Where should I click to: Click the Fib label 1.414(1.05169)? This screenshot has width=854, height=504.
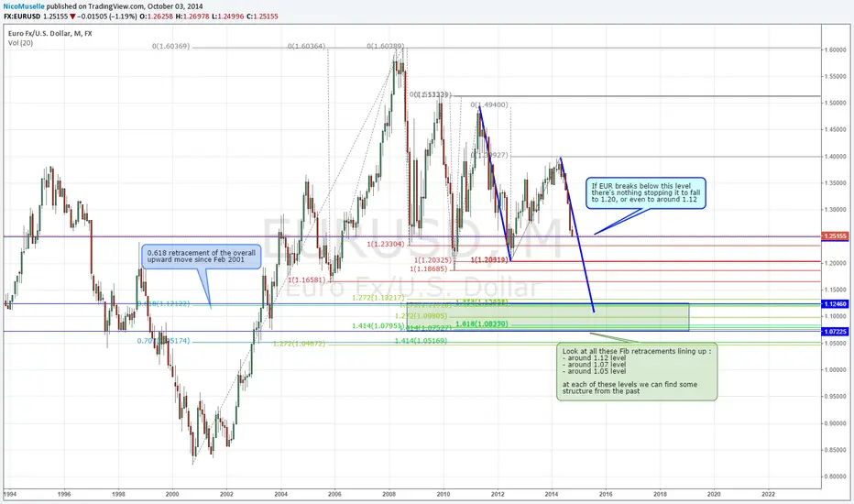(421, 341)
